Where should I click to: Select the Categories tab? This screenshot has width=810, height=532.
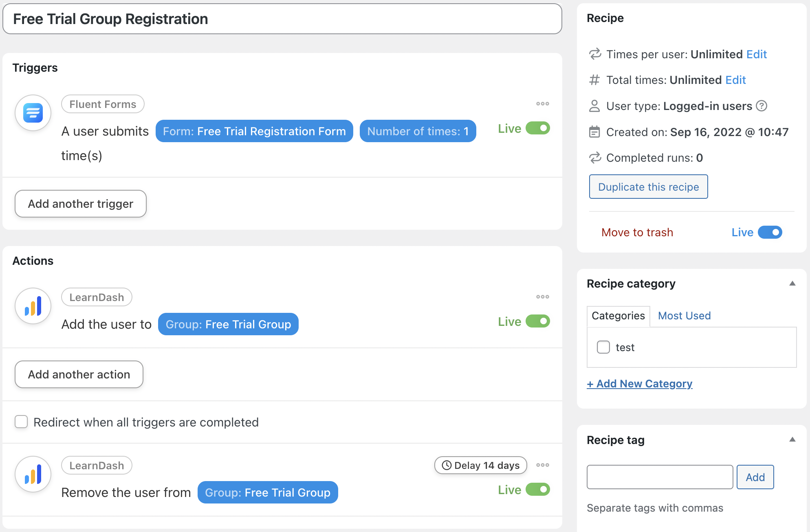click(618, 316)
